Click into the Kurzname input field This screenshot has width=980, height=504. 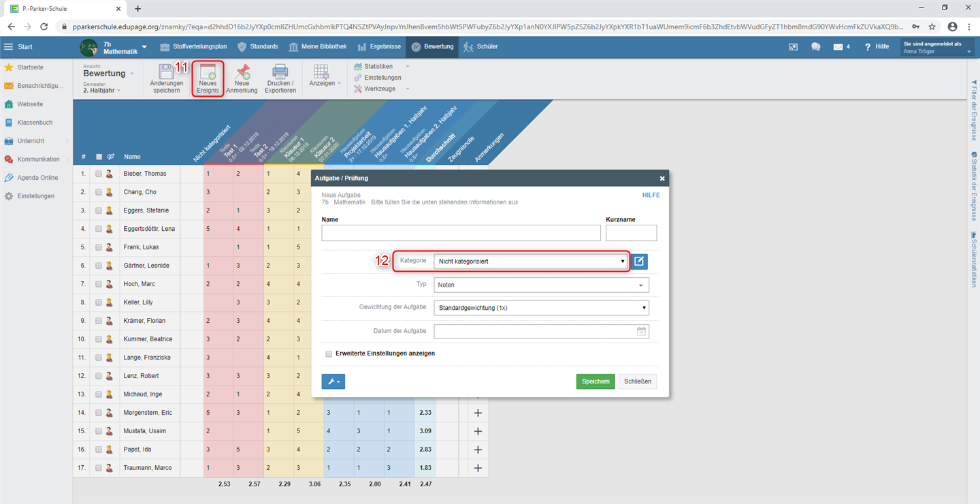point(632,233)
